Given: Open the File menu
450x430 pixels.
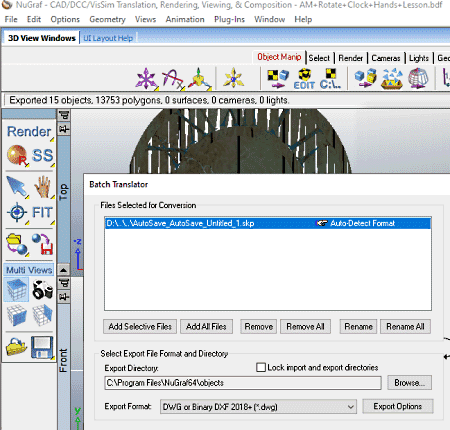Looking at the screenshot, I should 11,19.
